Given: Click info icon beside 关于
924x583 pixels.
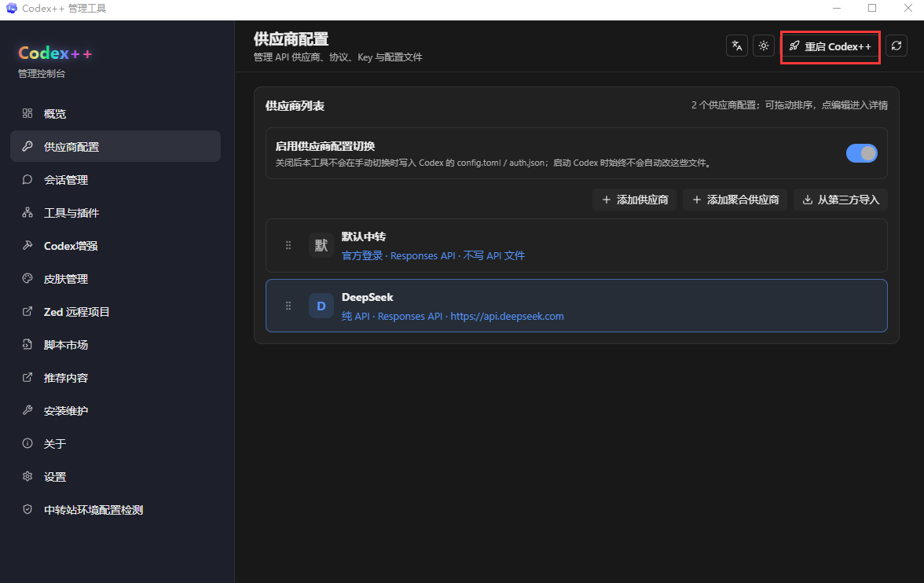Looking at the screenshot, I should pos(27,443).
